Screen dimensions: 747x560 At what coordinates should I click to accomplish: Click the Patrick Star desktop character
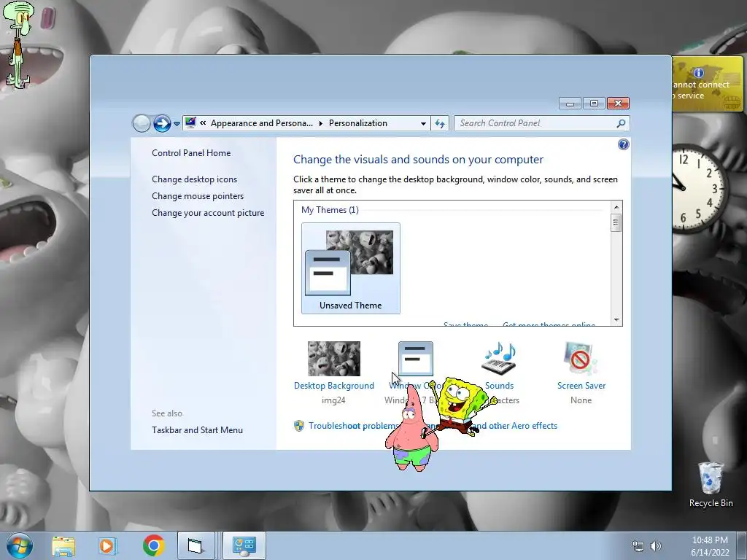pyautogui.click(x=411, y=429)
